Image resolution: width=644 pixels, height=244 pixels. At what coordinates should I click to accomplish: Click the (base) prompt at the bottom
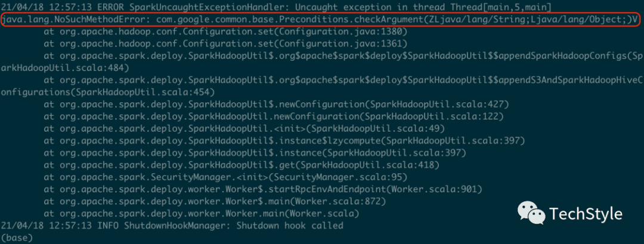click(17, 237)
